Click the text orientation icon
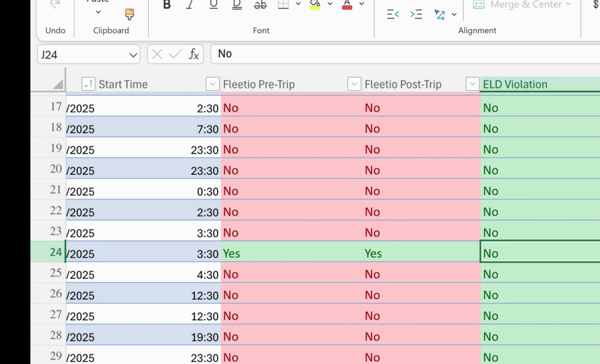This screenshot has height=364, width=600. pos(440,14)
